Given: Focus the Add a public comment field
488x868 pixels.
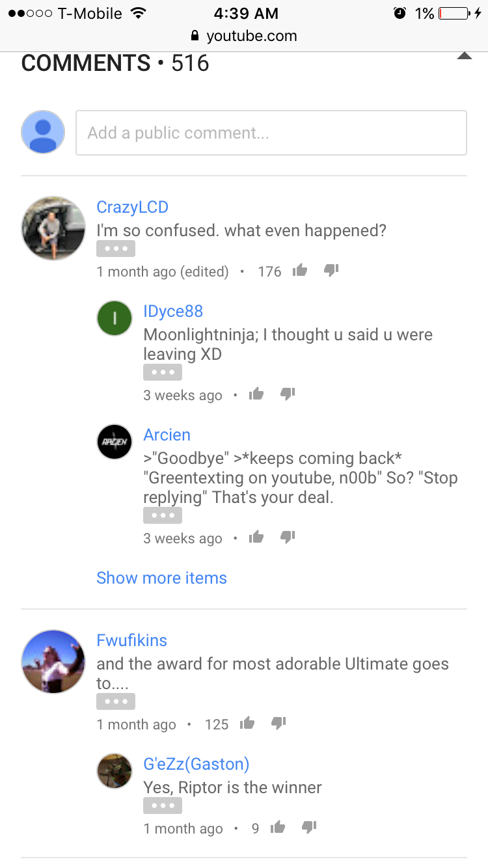Looking at the screenshot, I should coord(271,133).
